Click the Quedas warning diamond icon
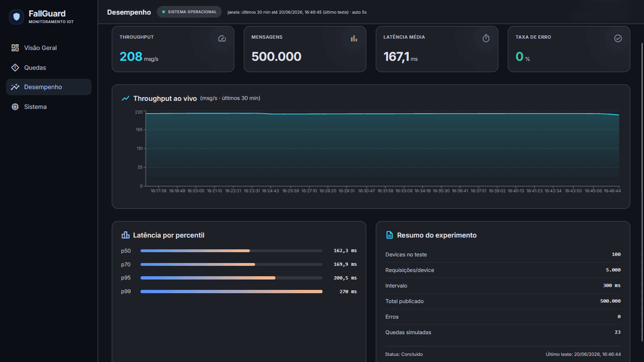 pyautogui.click(x=15, y=67)
